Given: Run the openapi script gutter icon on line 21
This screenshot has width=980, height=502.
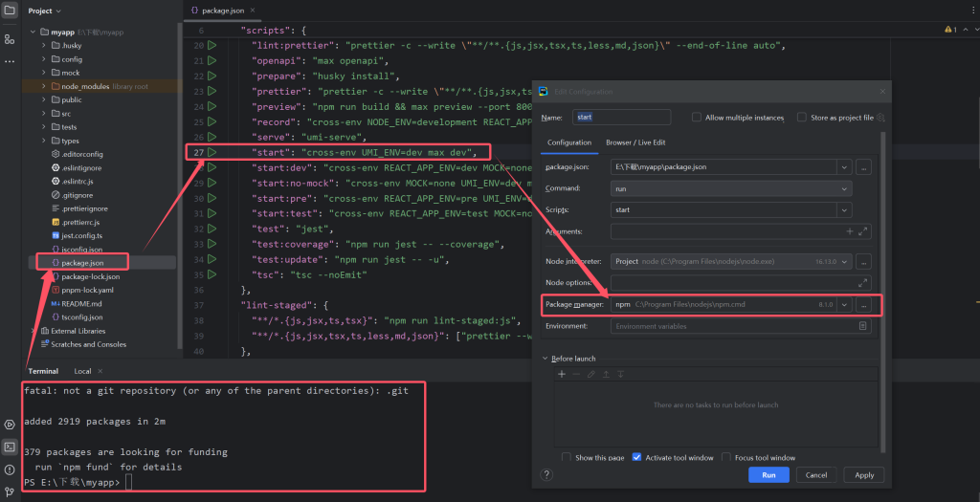Looking at the screenshot, I should point(212,60).
